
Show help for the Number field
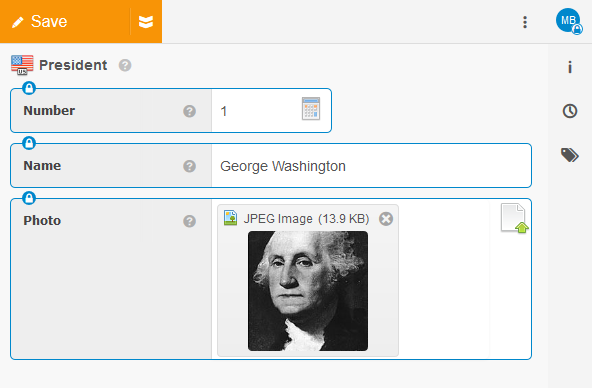190,111
